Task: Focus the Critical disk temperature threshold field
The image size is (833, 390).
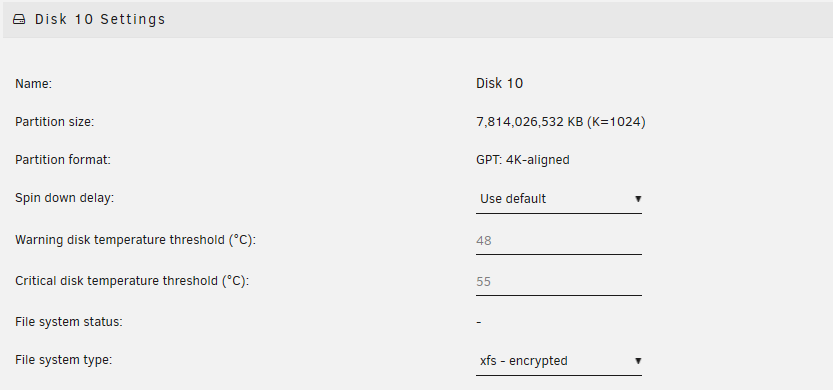Action: [x=559, y=282]
